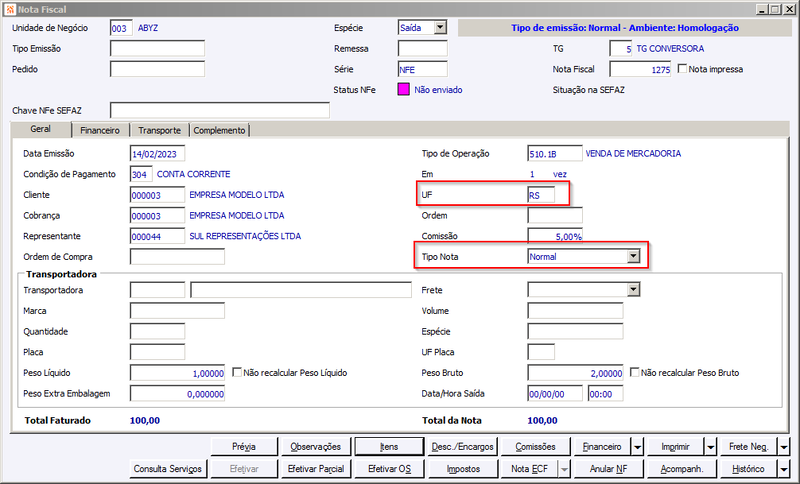The width and height of the screenshot is (800, 484).
Task: Click the Efetivar OS button
Action: point(389,469)
